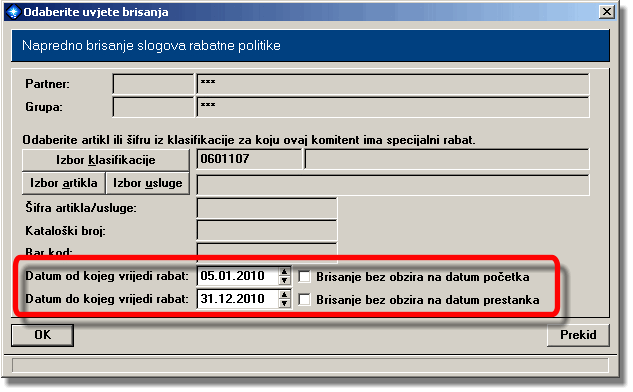
Task: Click the dialog title bar app icon
Action: tap(13, 12)
